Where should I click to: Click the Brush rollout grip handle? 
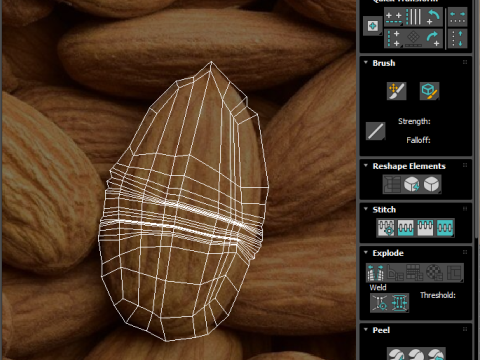465,62
